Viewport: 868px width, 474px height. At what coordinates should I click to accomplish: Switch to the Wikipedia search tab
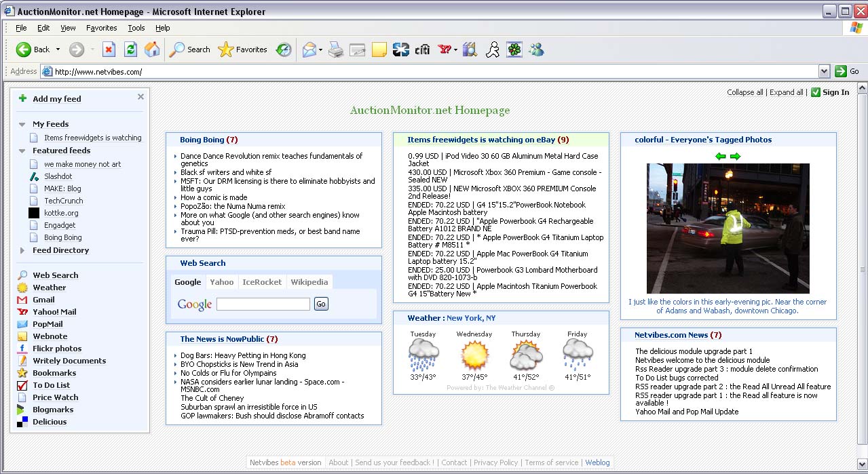(309, 282)
